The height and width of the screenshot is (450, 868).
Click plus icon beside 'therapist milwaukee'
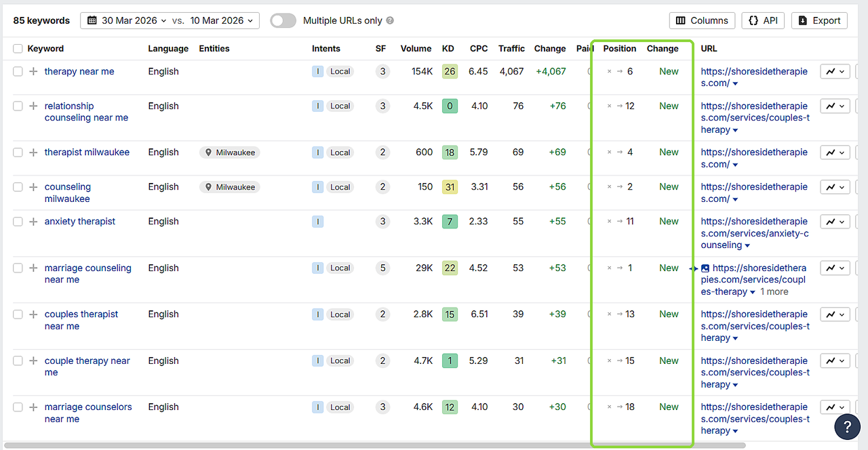[x=33, y=152]
